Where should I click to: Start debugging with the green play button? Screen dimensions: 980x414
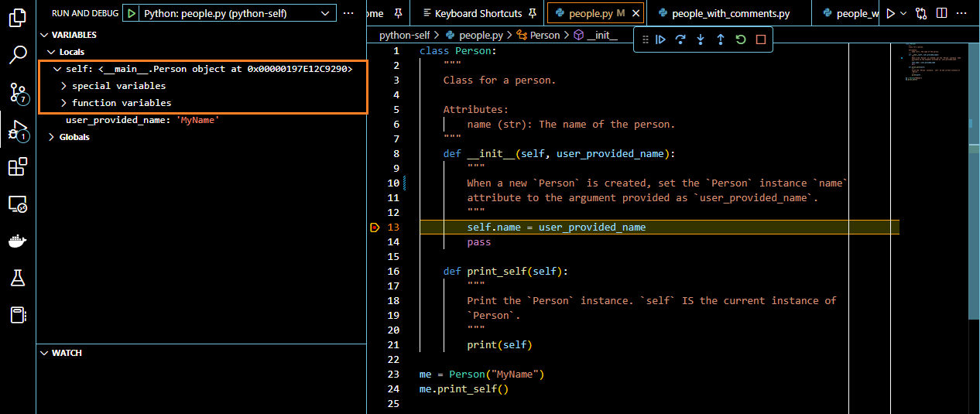click(x=132, y=13)
